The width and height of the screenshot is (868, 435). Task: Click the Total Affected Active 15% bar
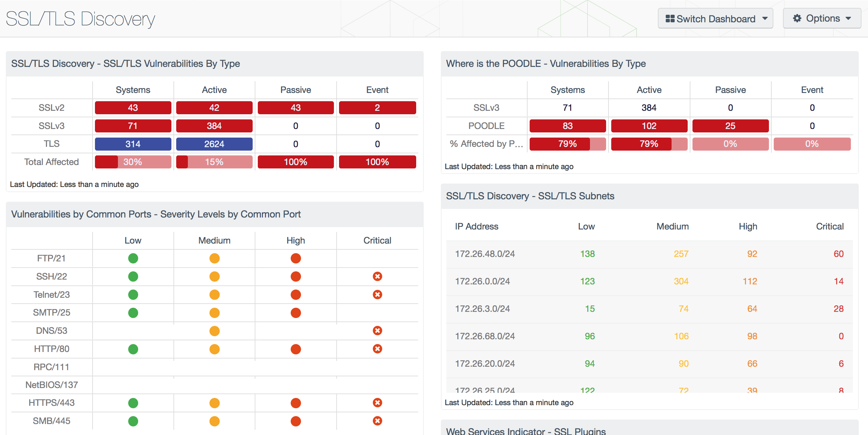pyautogui.click(x=214, y=162)
